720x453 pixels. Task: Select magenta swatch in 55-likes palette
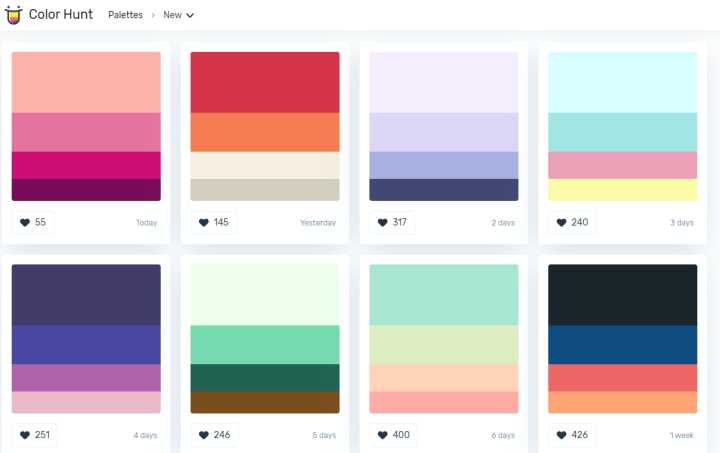point(86,166)
